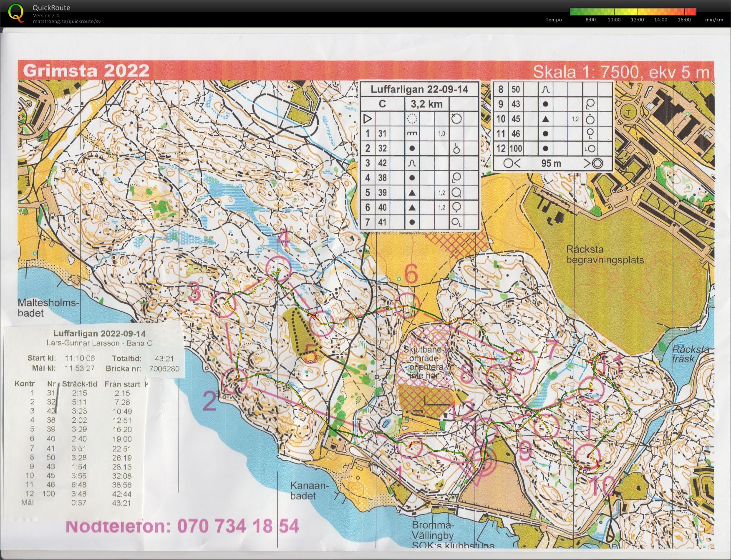
Task: Click the ruin symbol in control 31 row
Action: 412,134
